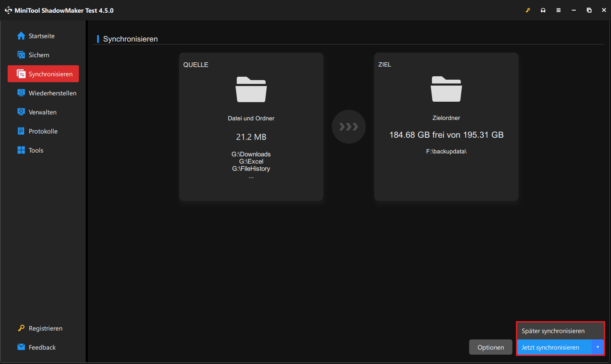Click the Synchronisieren sync icon in sidebar
The width and height of the screenshot is (611, 364).
[21, 74]
